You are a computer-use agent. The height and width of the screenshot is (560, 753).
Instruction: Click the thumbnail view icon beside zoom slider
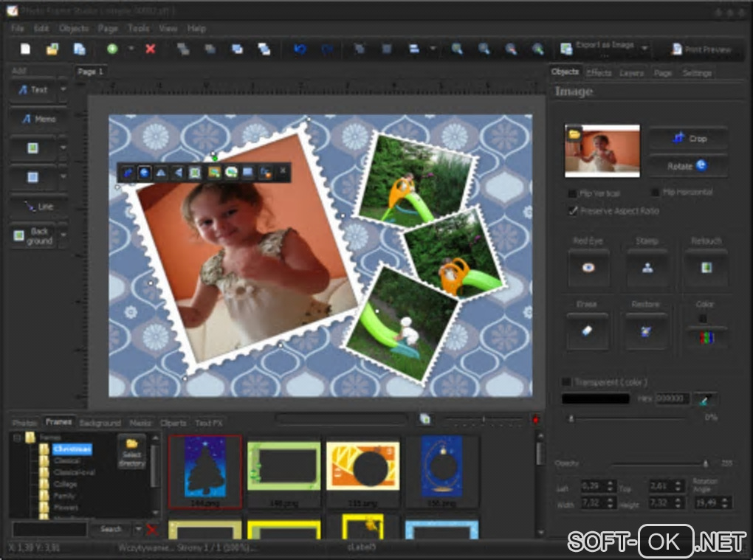[425, 419]
